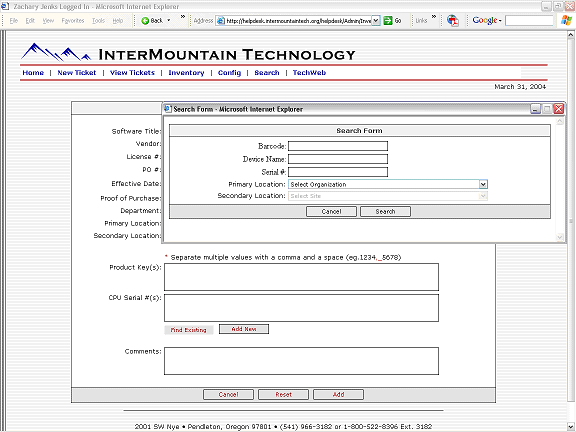Click the Reset button
This screenshot has height=432, width=576.
coord(283,395)
